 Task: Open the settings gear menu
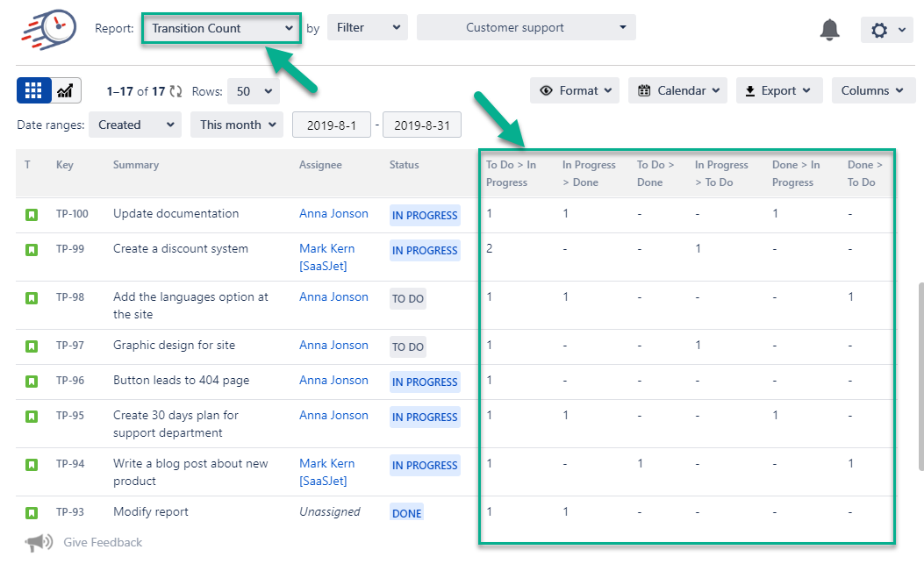tap(886, 29)
